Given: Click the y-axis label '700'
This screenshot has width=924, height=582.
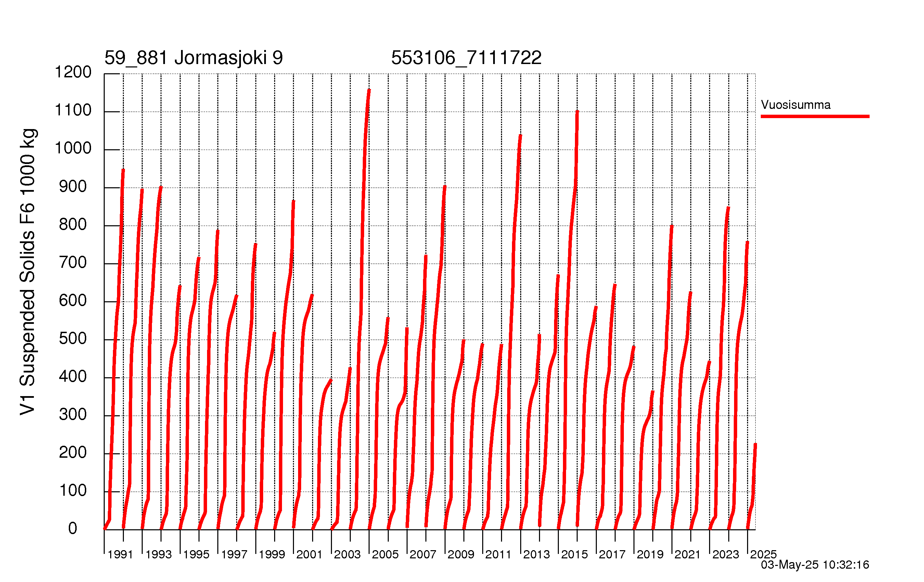Looking at the screenshot, I should [x=73, y=263].
